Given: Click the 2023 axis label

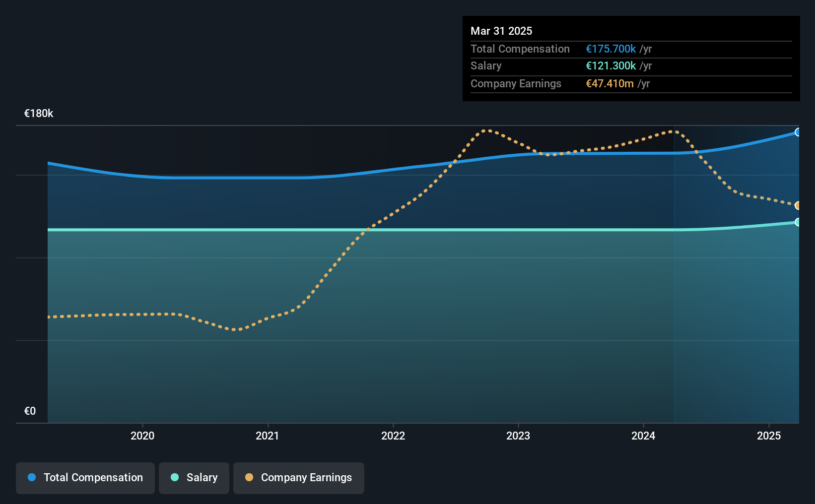Looking at the screenshot, I should 518,436.
